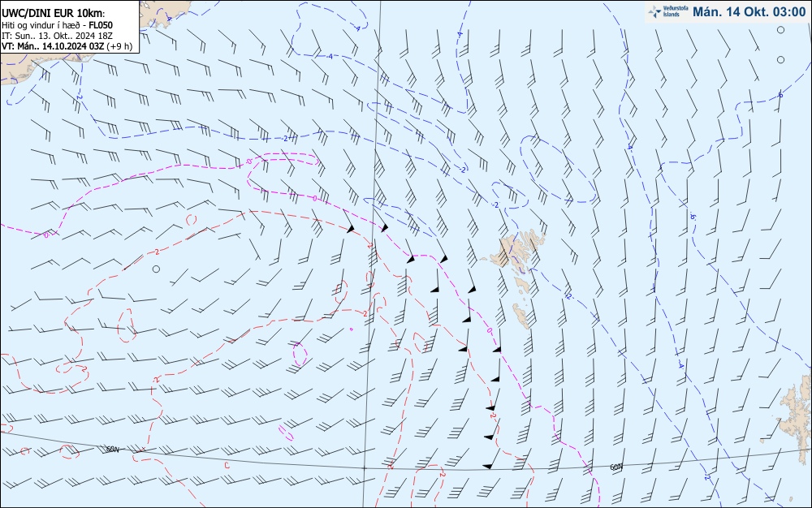Viewport: 812px width, 508px height.
Task: Select the "UWC/DINI EUR 10km:" title text
Action: [53, 14]
